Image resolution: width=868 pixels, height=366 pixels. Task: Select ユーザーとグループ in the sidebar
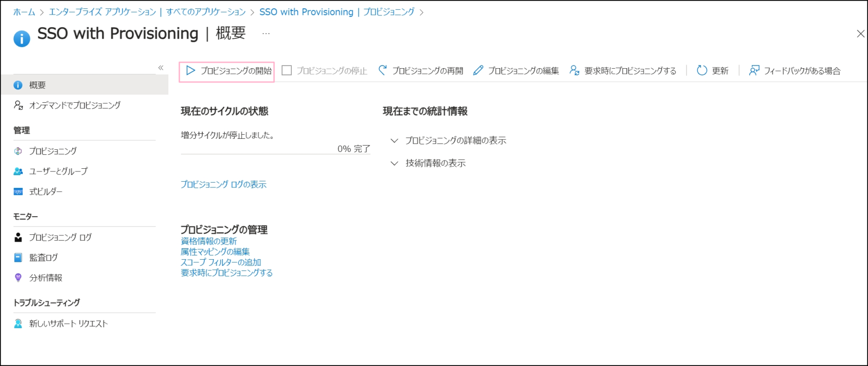tap(58, 171)
